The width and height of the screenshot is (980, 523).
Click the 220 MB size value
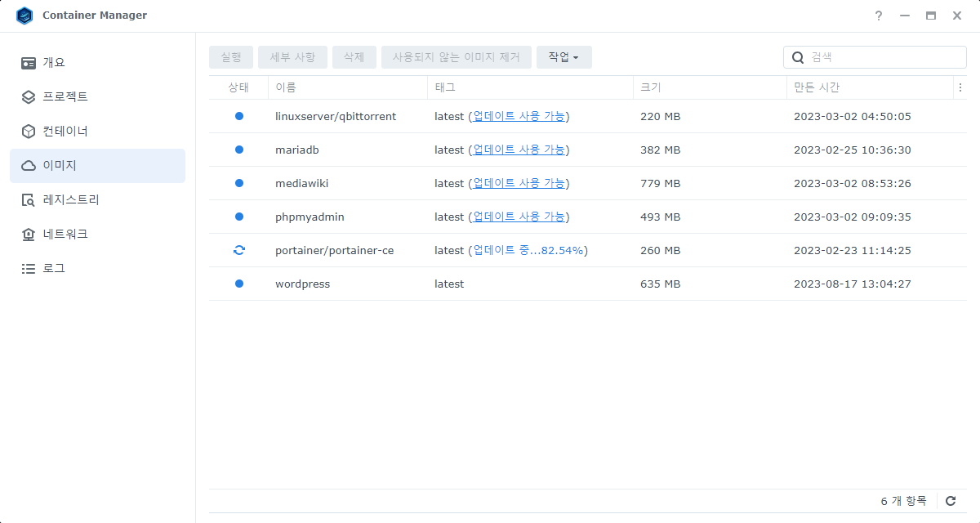point(661,116)
